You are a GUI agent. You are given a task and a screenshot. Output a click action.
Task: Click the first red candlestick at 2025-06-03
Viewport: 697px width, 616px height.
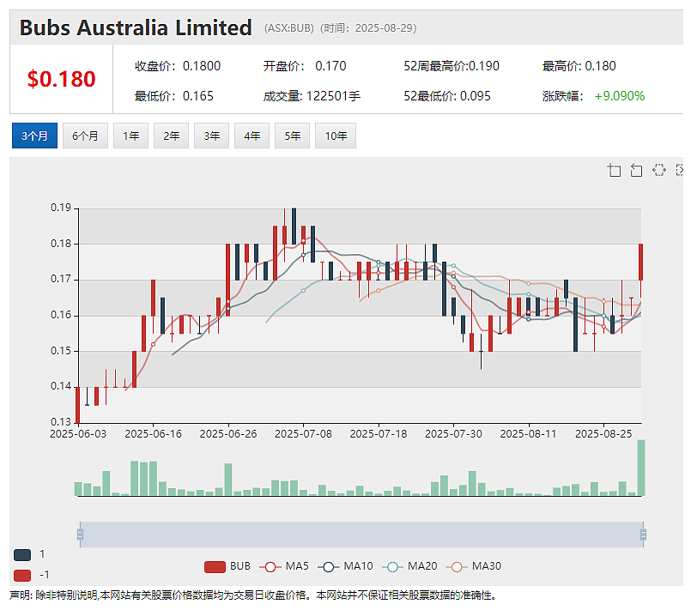[x=78, y=405]
